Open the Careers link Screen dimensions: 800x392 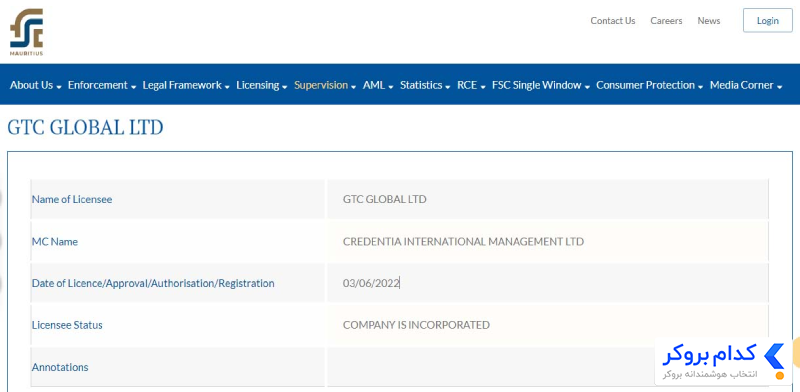tap(666, 21)
